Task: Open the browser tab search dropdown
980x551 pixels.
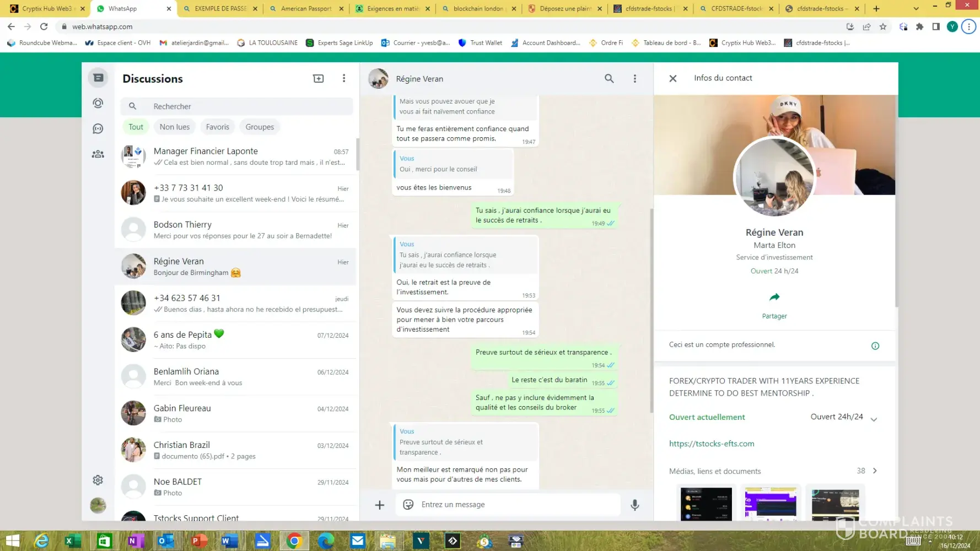Action: pos(916,8)
